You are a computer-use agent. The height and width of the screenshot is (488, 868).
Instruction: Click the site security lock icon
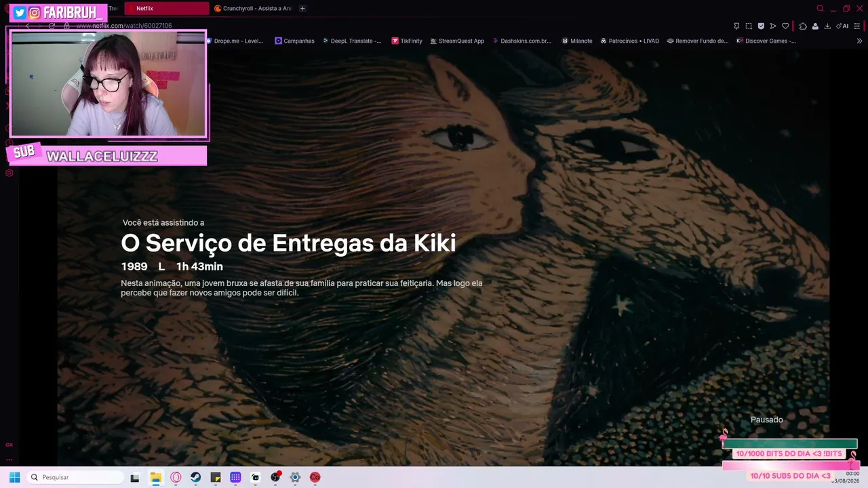(x=66, y=26)
